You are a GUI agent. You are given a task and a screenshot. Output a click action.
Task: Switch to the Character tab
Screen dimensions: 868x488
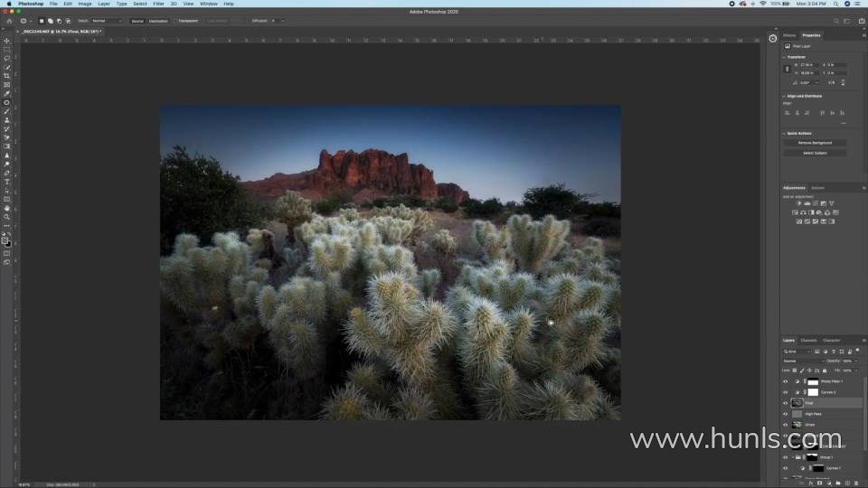[832, 341]
